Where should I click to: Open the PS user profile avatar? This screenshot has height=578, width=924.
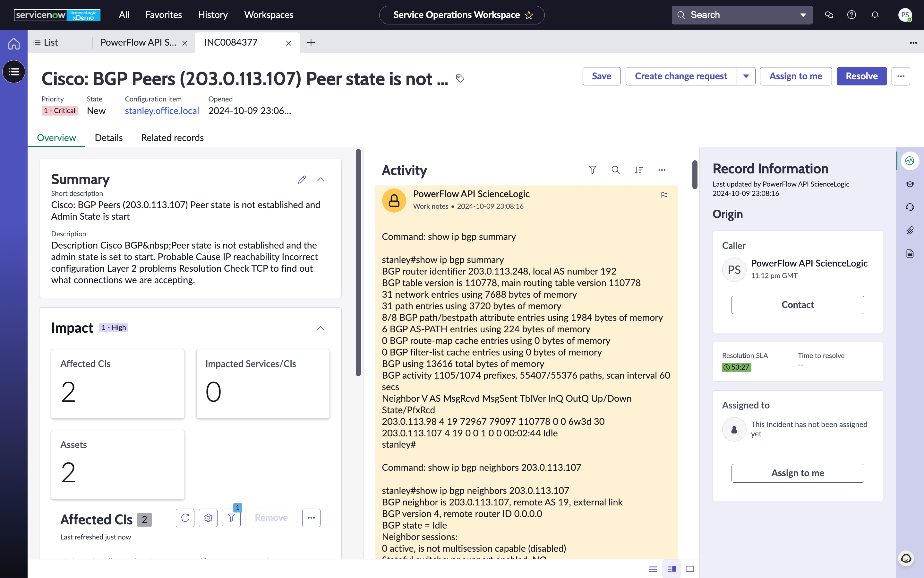click(905, 15)
